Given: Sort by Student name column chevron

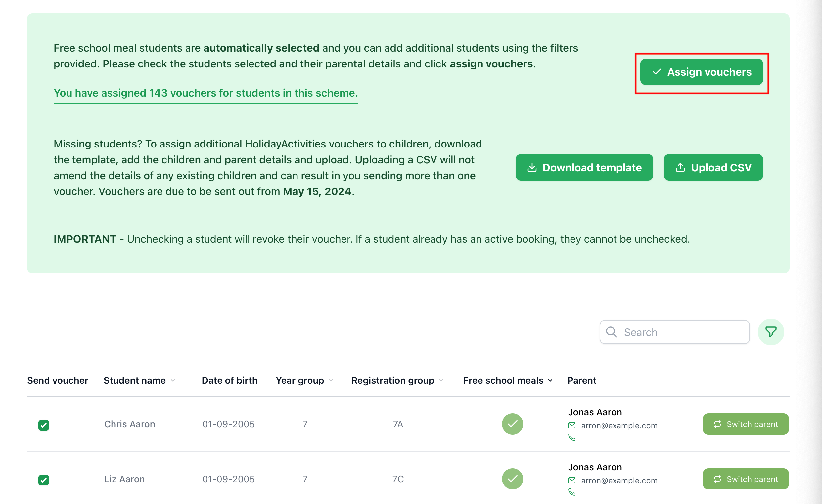Looking at the screenshot, I should coord(173,380).
